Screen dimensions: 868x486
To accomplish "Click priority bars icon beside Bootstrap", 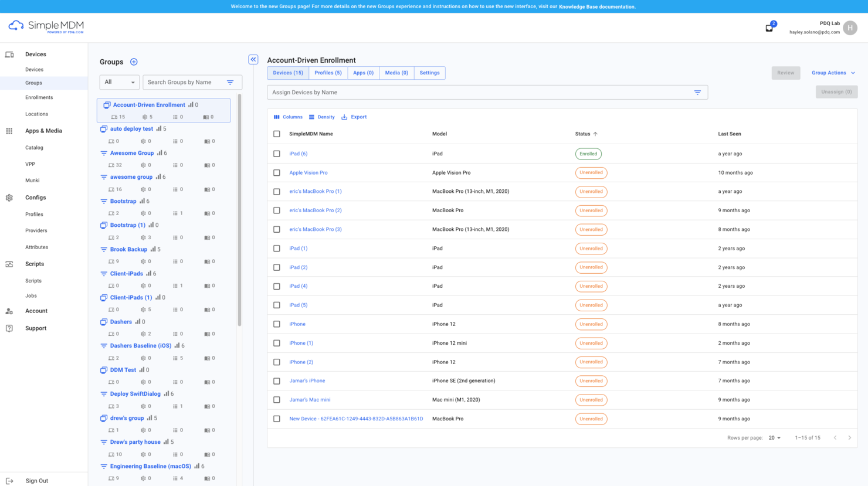I will click(142, 201).
